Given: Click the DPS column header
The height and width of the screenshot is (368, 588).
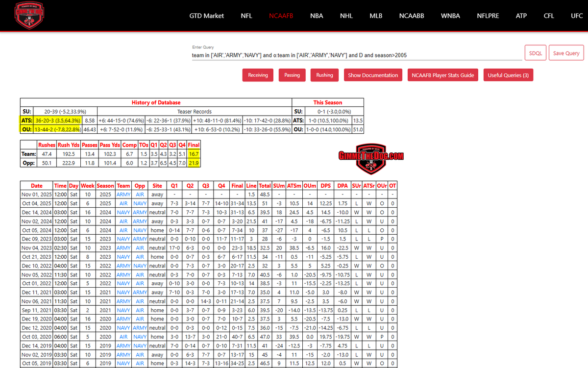Looking at the screenshot, I should 325,186.
